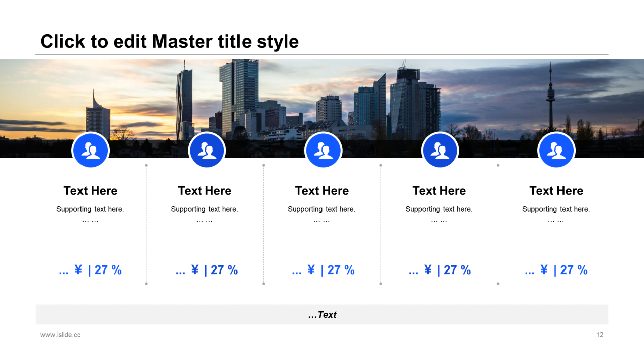Click the 'Click to edit Master title style' title
Viewport: 644px width, 362px height.
(x=170, y=41)
